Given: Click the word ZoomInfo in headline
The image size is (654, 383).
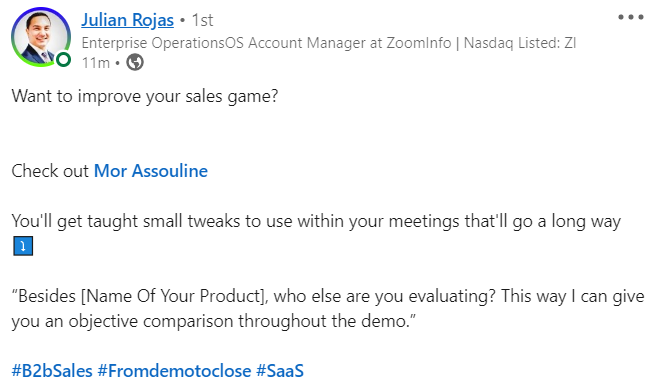Looking at the screenshot, I should point(419,43).
